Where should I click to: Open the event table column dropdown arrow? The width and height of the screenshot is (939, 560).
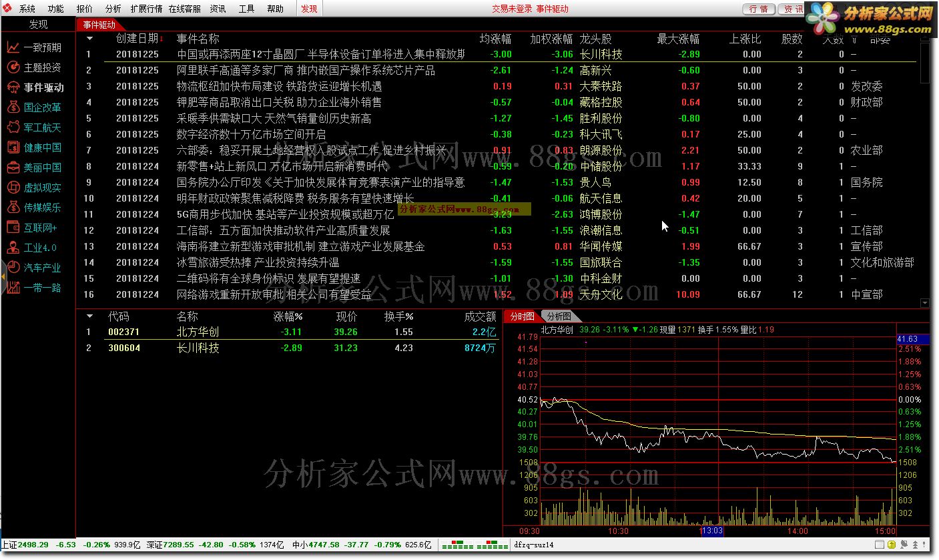[90, 39]
